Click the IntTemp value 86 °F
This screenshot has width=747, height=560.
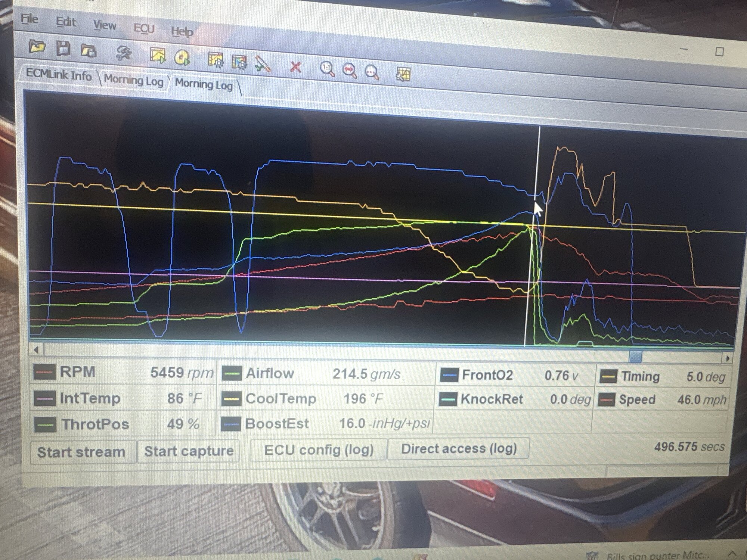point(184,398)
